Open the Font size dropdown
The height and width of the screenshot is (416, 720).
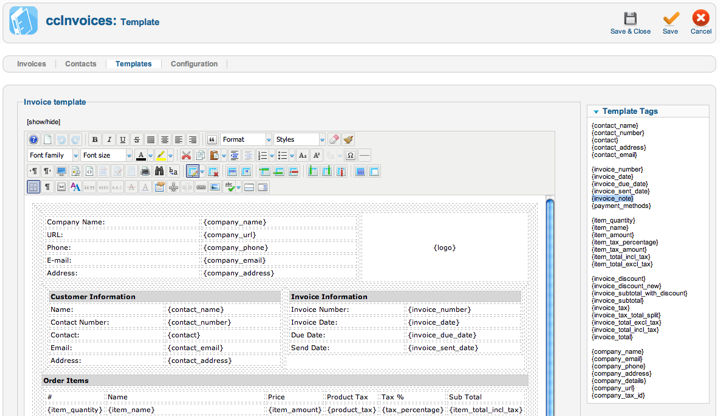(x=106, y=156)
